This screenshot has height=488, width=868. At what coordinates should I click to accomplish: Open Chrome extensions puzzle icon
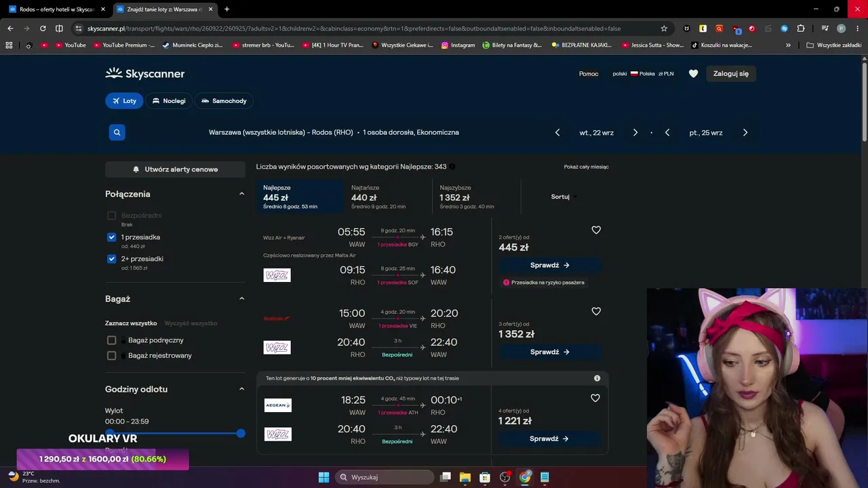[x=801, y=28]
